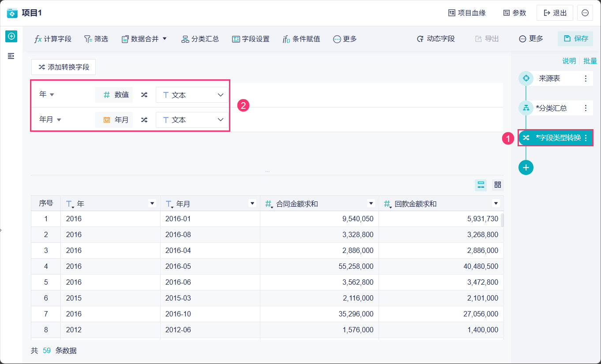Click the type icon in 年 column header
The width and height of the screenshot is (601, 364).
[69, 204]
